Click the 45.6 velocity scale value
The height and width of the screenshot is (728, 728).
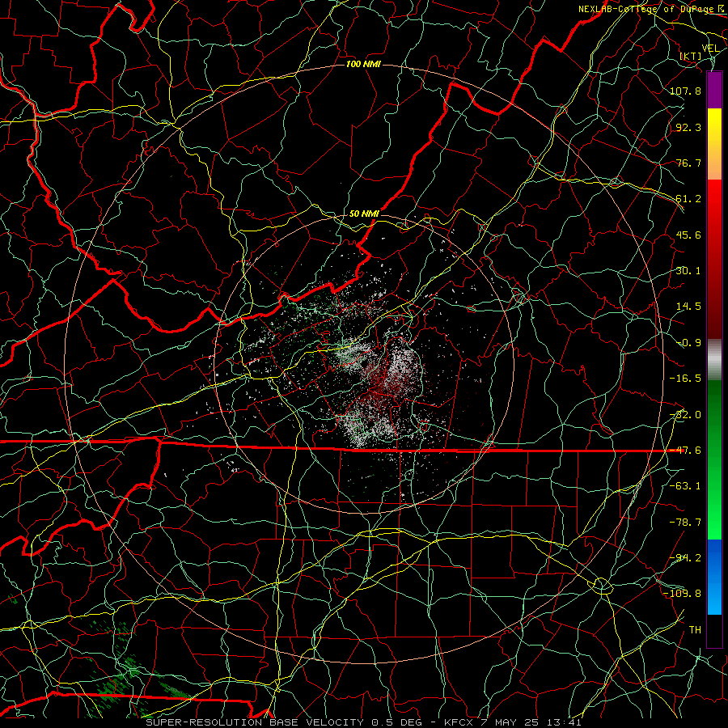[688, 235]
